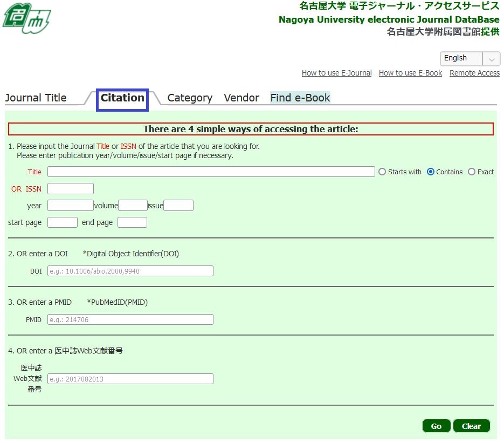Click '*Digital Object Identifier(DOI)' note
This screenshot has width=504, height=443.
131,254
